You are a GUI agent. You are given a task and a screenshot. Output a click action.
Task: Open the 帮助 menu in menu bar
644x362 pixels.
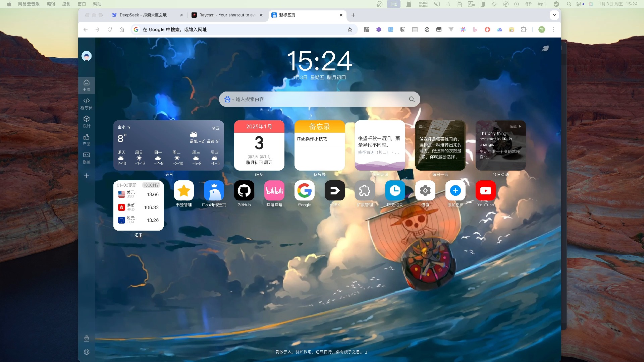pos(97,4)
